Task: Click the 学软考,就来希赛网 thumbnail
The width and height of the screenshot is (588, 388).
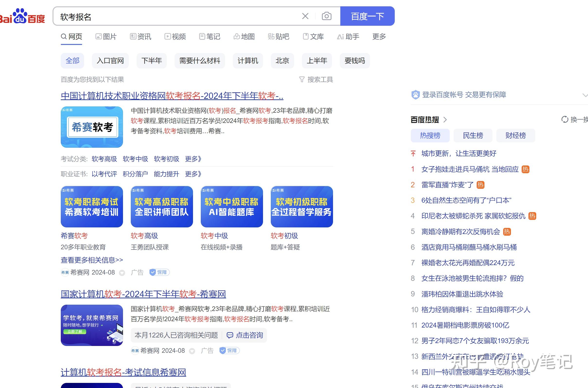Action: [92, 325]
